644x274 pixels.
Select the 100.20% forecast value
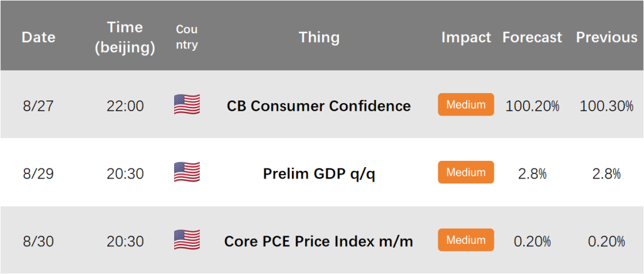(532, 106)
